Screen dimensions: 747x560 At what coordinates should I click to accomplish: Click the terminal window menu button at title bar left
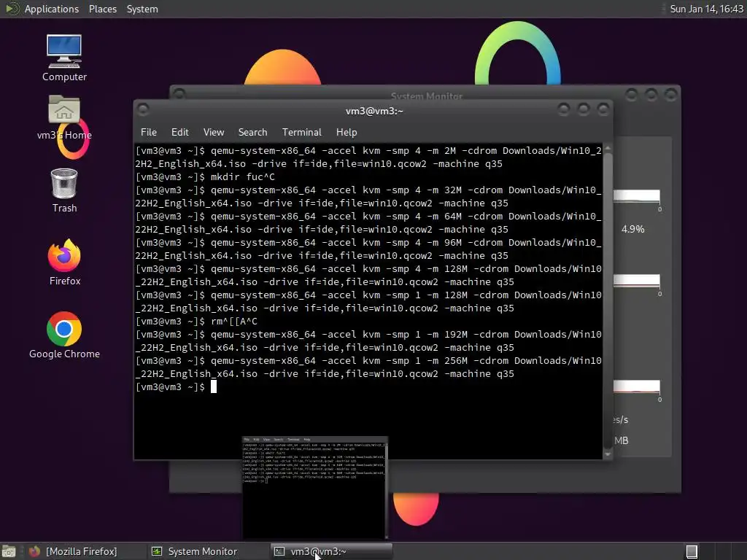[143, 110]
